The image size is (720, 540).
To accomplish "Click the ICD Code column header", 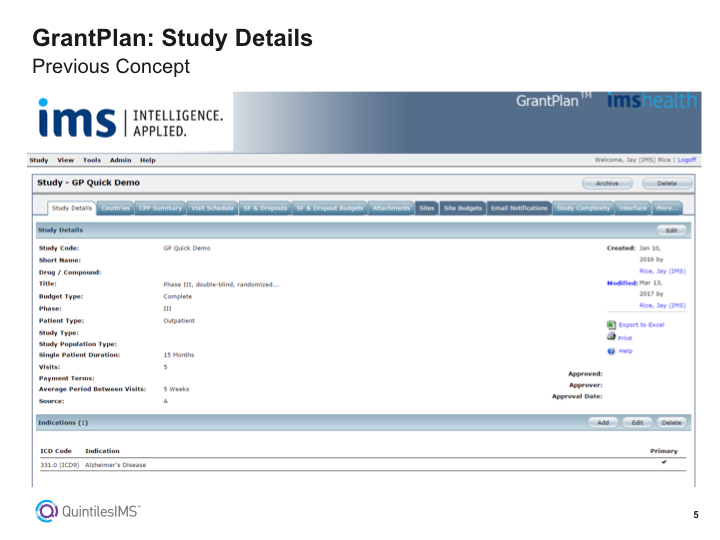I will 56,451.
